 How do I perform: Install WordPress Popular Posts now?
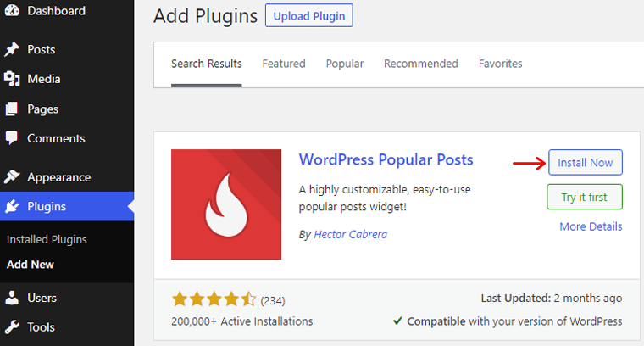(586, 162)
